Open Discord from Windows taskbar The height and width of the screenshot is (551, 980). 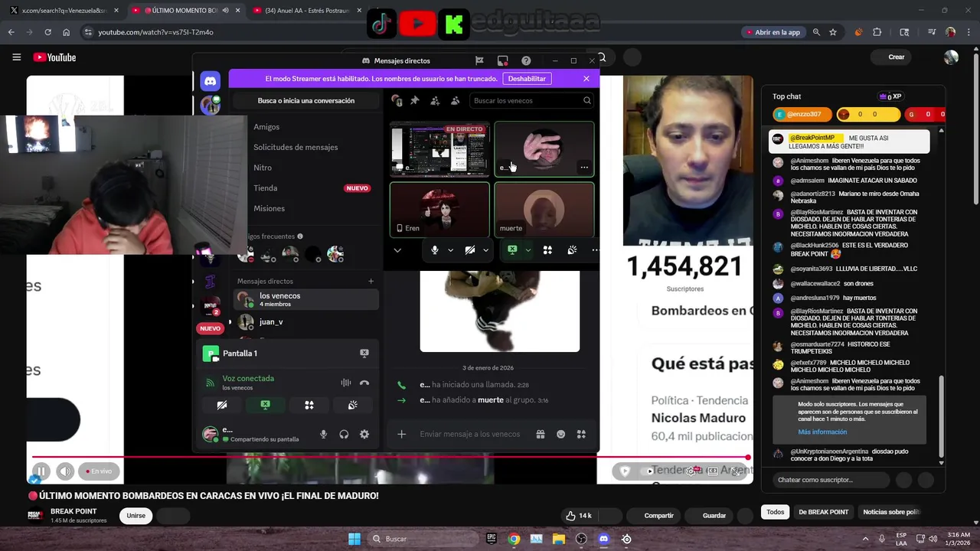[603, 539]
